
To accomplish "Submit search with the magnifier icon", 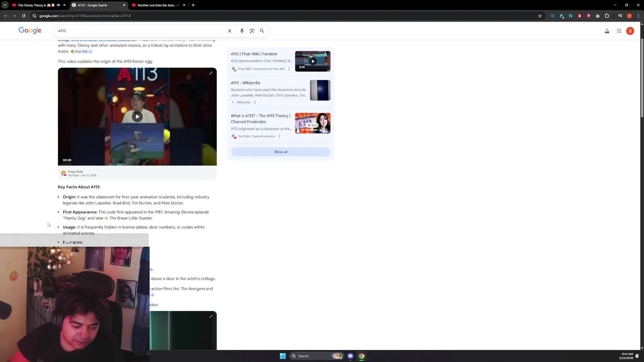I will [262, 31].
